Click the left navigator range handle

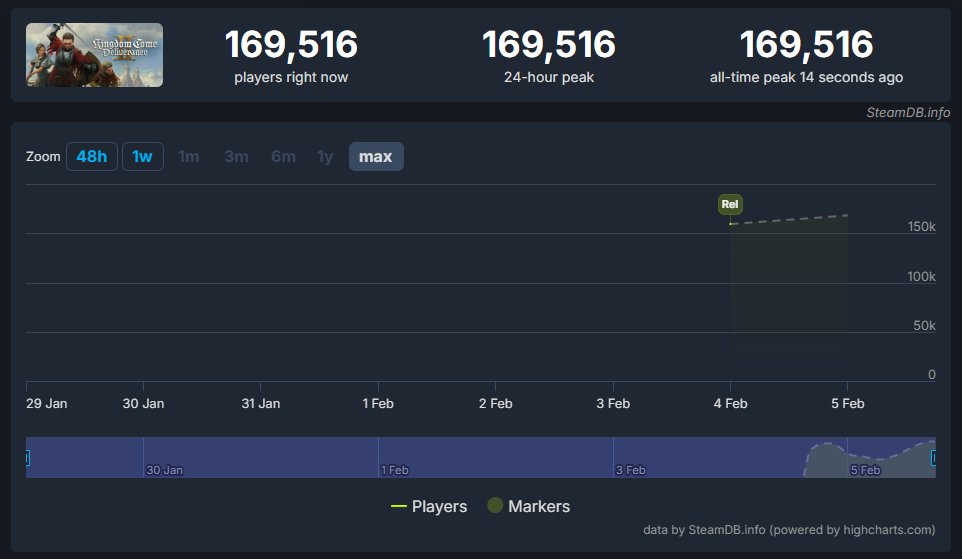(x=26, y=458)
